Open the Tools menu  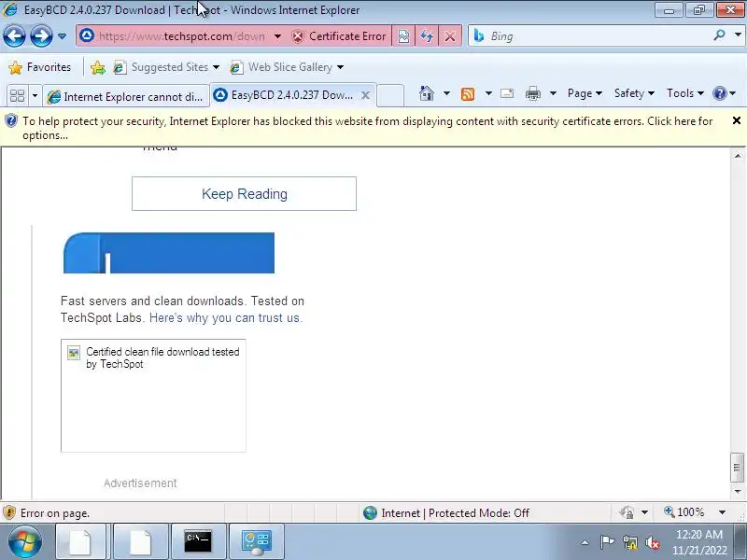tap(685, 93)
